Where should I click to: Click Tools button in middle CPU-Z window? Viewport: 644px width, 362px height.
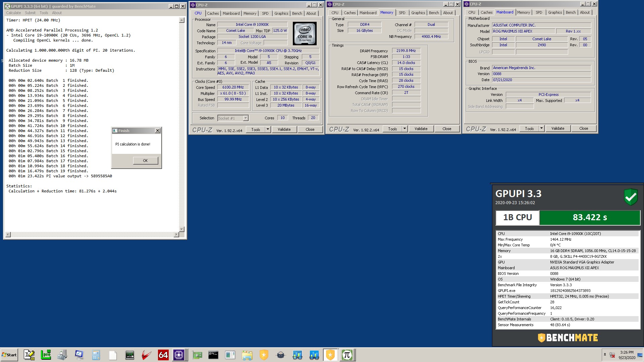point(392,129)
